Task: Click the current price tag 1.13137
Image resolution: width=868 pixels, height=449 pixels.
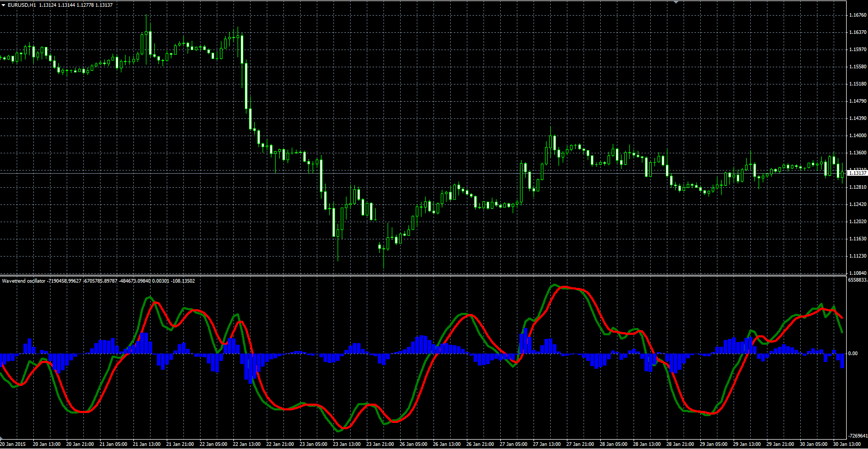Action: [x=858, y=173]
